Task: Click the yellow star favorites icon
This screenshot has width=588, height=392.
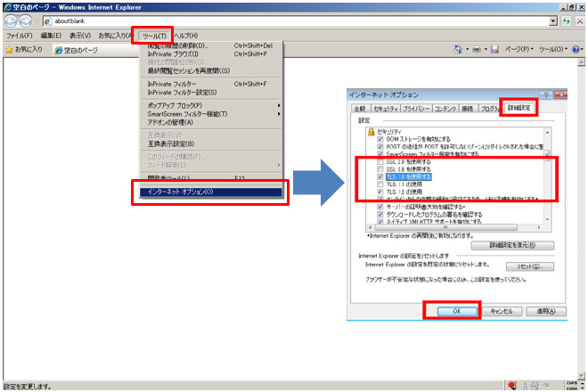Action: pyautogui.click(x=10, y=50)
